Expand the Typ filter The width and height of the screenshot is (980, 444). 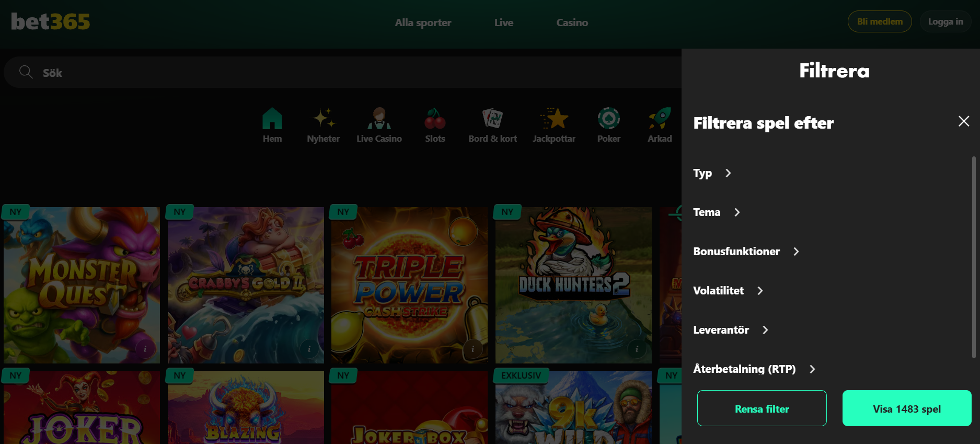coord(712,173)
